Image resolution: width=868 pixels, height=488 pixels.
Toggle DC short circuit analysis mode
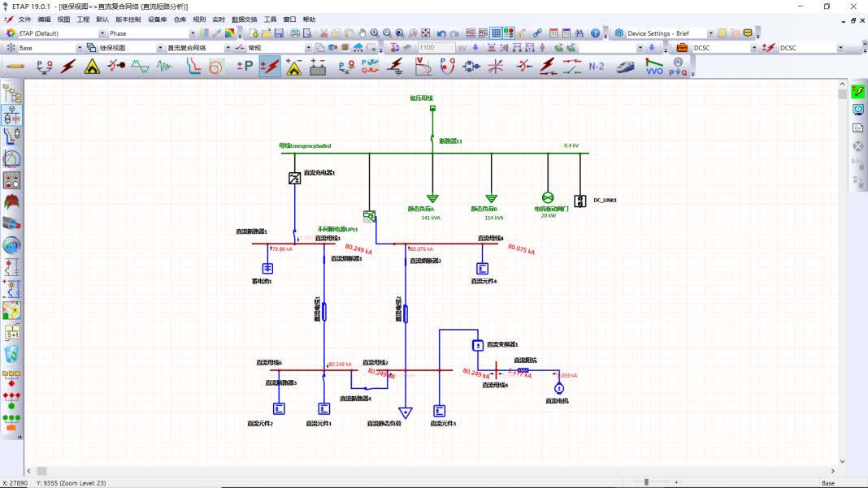[x=269, y=67]
